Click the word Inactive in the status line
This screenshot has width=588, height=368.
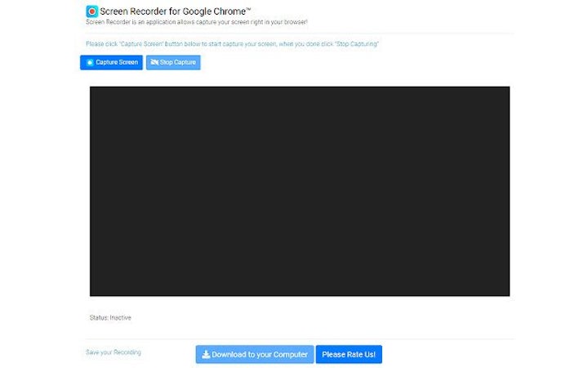point(120,317)
